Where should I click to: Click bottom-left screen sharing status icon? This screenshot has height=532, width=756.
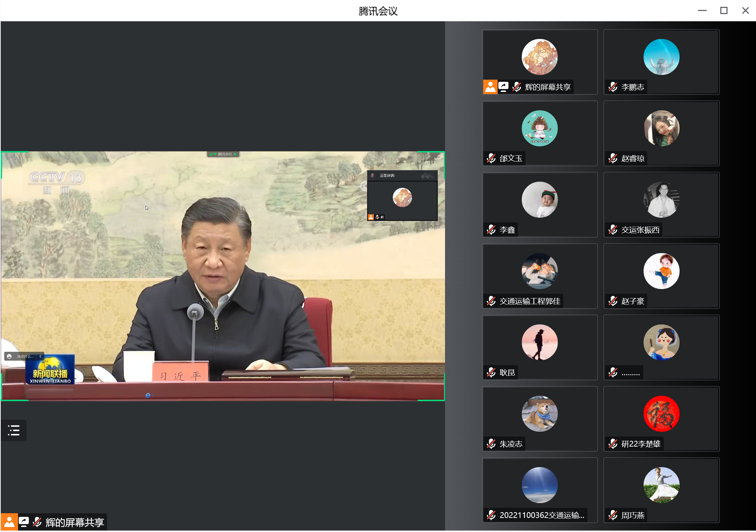tap(24, 522)
